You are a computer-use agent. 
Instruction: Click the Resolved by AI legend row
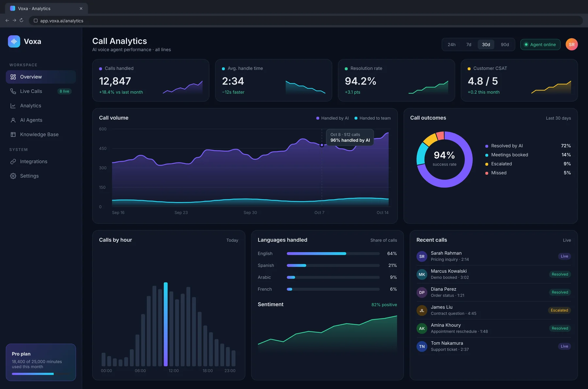pyautogui.click(x=528, y=146)
